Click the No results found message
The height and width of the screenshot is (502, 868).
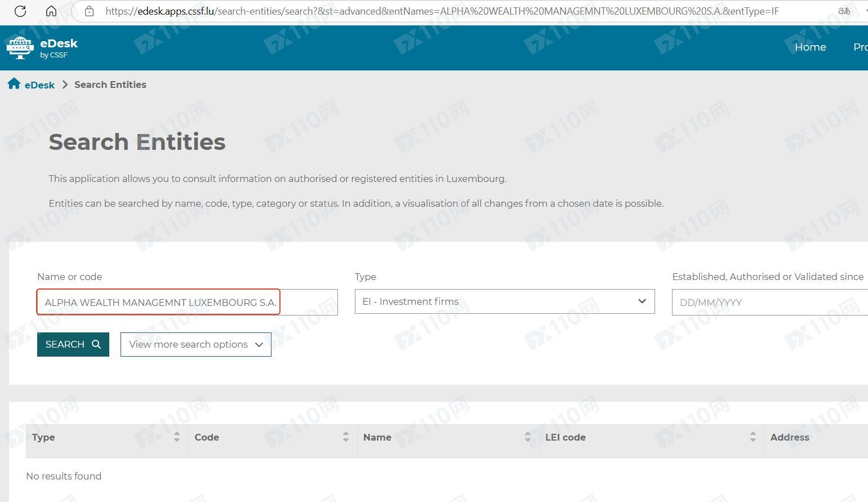(x=64, y=476)
